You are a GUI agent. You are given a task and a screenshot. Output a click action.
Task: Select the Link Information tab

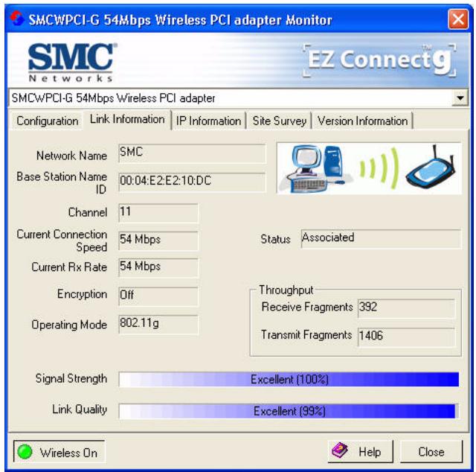point(127,119)
